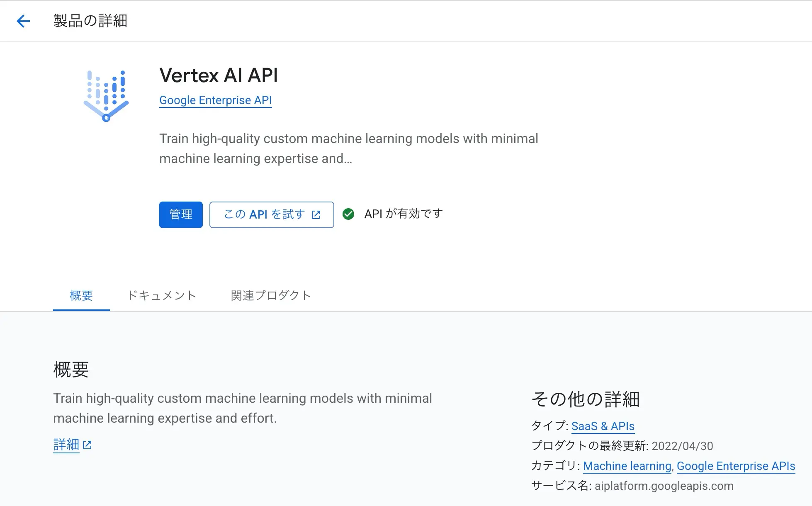Click the green API enabled checkmark icon

pos(348,214)
